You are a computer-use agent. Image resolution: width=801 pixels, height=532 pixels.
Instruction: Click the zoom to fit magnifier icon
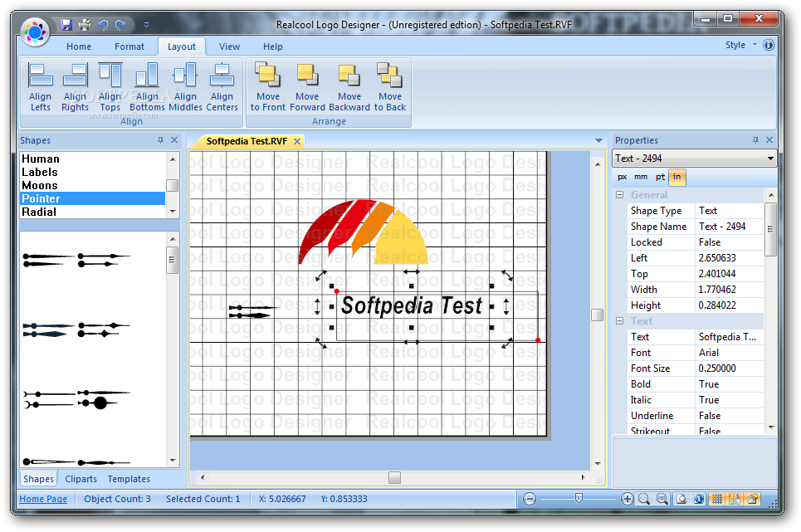(644, 499)
